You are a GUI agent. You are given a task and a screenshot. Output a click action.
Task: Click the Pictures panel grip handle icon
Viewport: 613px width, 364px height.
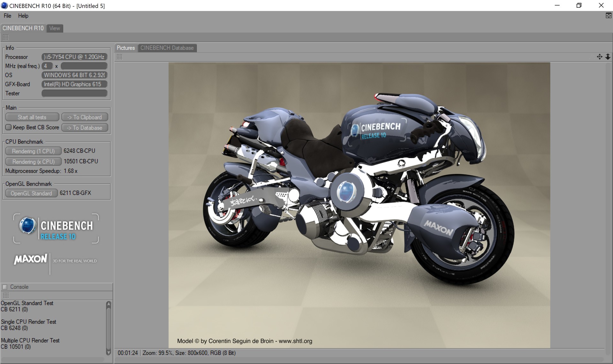119,57
